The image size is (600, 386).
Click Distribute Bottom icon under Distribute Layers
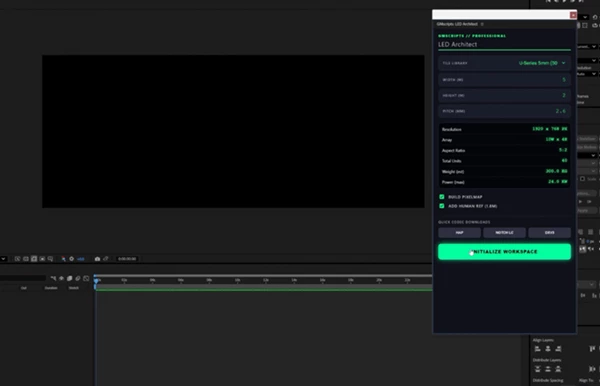pyautogui.click(x=558, y=369)
